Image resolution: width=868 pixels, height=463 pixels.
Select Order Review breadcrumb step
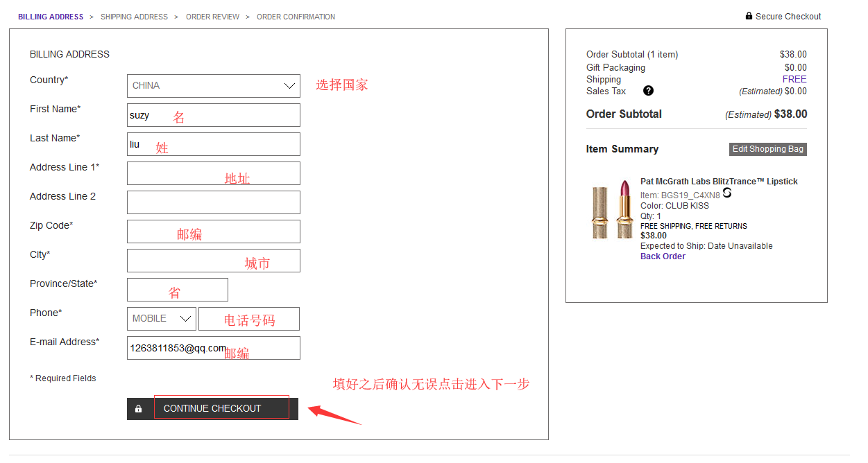tap(212, 17)
